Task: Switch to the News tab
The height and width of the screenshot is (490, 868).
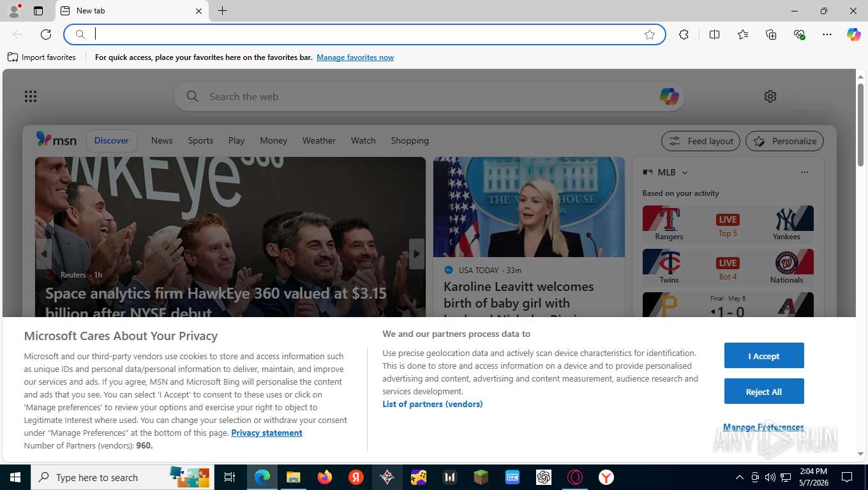Action: [162, 140]
